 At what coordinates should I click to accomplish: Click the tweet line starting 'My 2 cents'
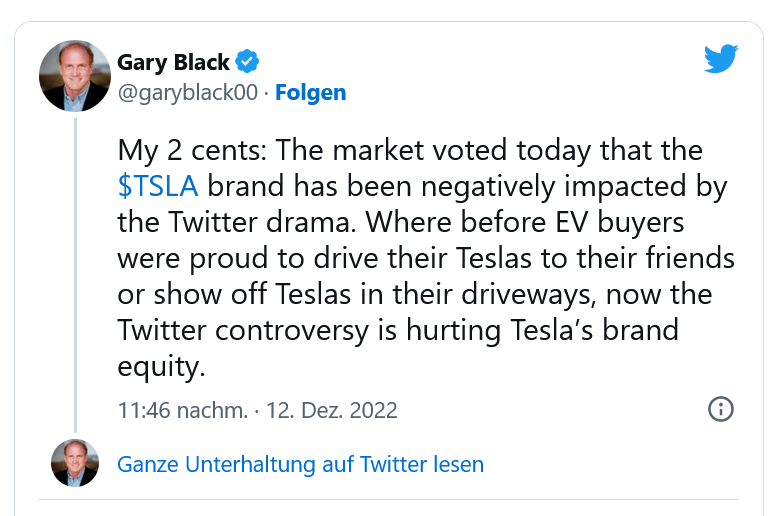[x=410, y=151]
